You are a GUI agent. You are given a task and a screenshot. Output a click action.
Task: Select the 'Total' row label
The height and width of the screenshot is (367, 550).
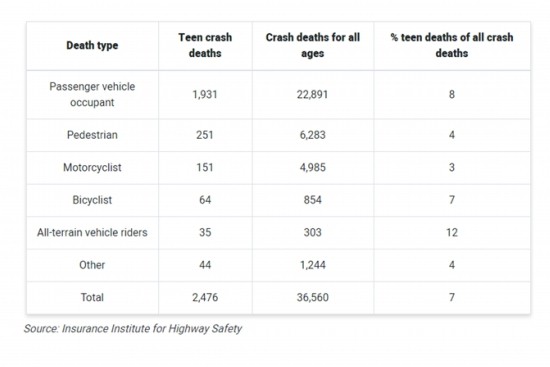[x=92, y=297]
